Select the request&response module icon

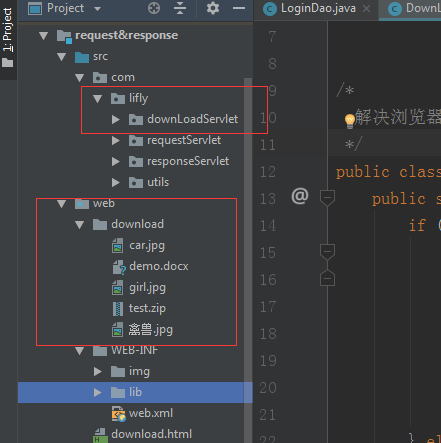pos(64,36)
